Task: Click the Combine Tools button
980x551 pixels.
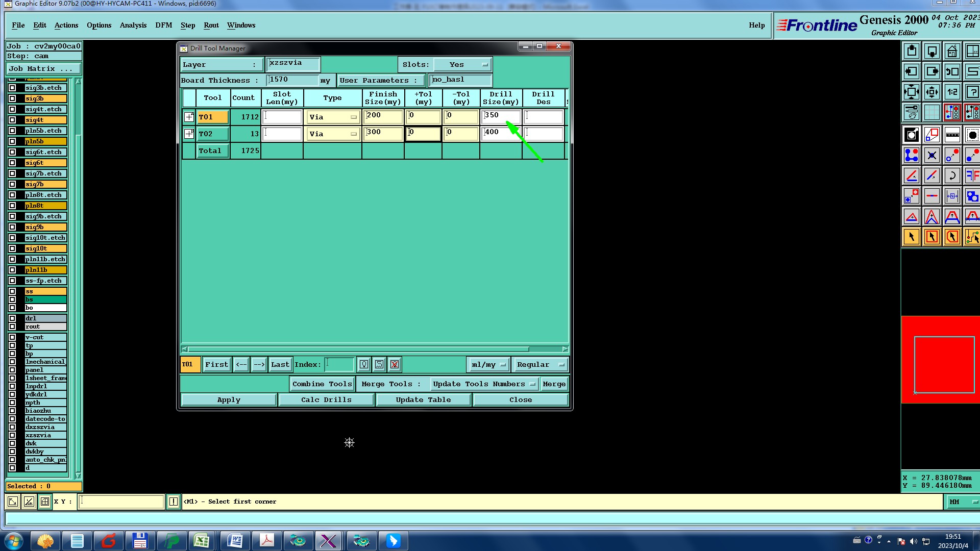Action: [322, 384]
